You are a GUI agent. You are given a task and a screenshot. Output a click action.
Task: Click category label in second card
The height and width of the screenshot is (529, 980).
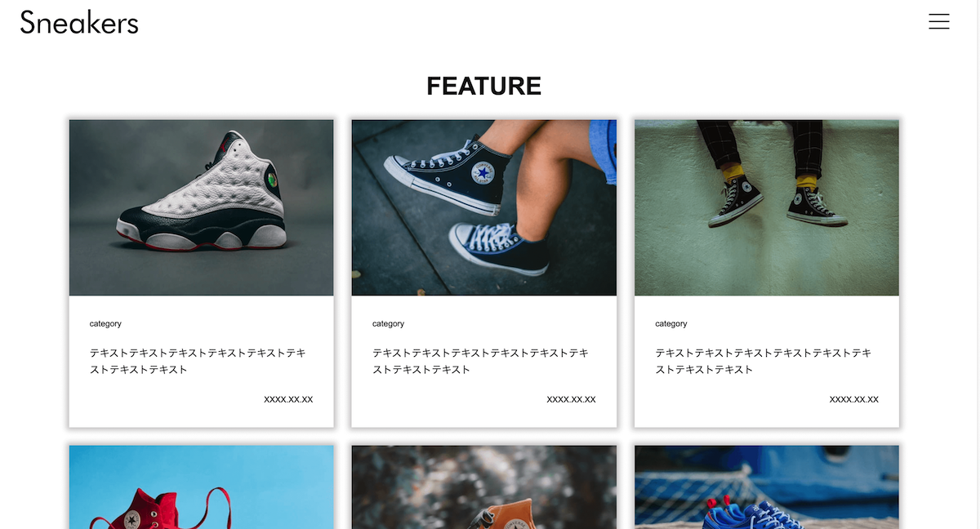(x=388, y=324)
